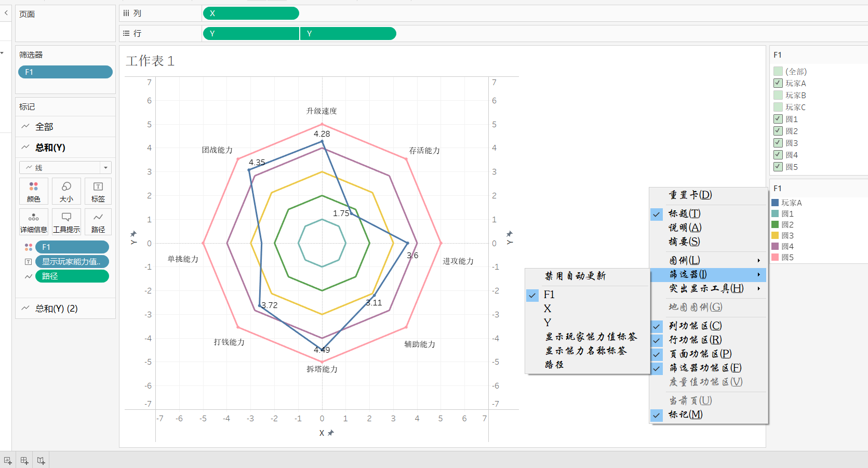Select 说明(A) menu item

pyautogui.click(x=709, y=228)
